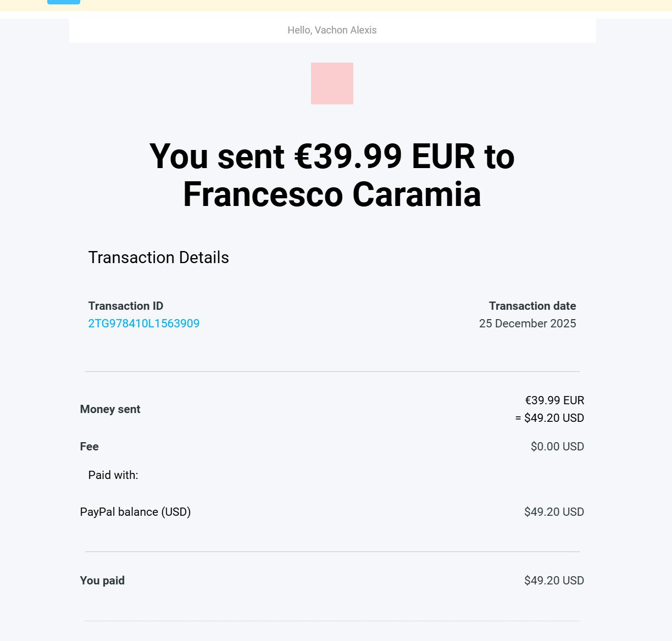Select the date '25 December 2025'
Screen dimensions: 672x641
pos(527,324)
